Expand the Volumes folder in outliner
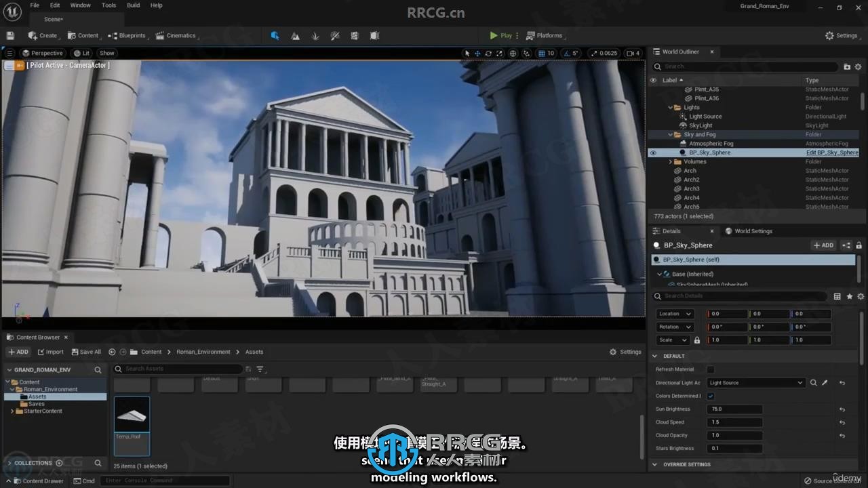Viewport: 868px width, 488px height. point(671,161)
